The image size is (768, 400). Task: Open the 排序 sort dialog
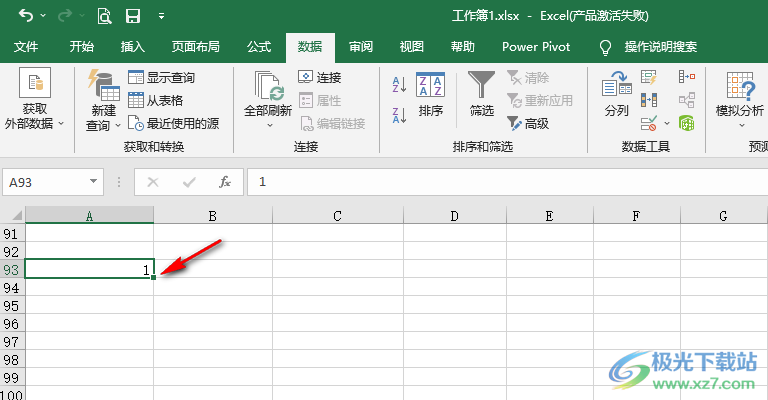coord(431,95)
